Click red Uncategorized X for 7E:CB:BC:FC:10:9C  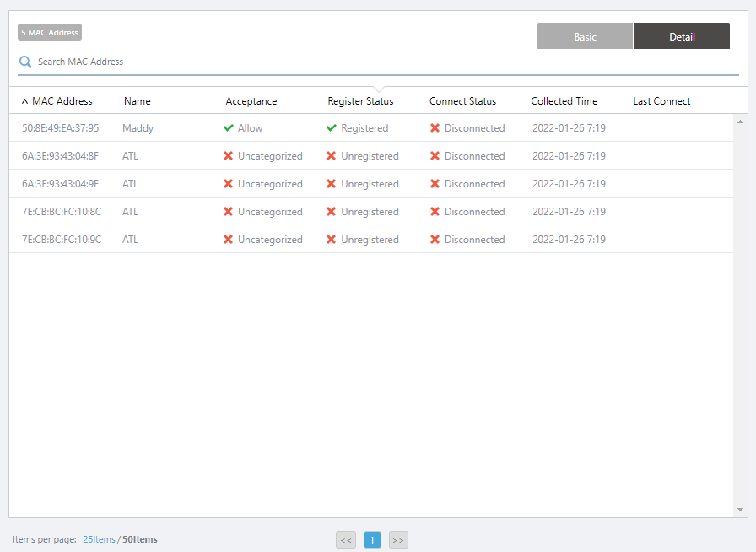pyautogui.click(x=229, y=240)
